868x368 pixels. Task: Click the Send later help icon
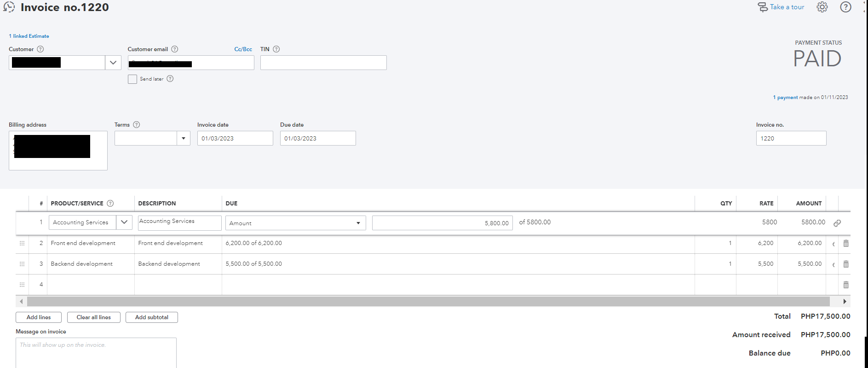pyautogui.click(x=170, y=79)
